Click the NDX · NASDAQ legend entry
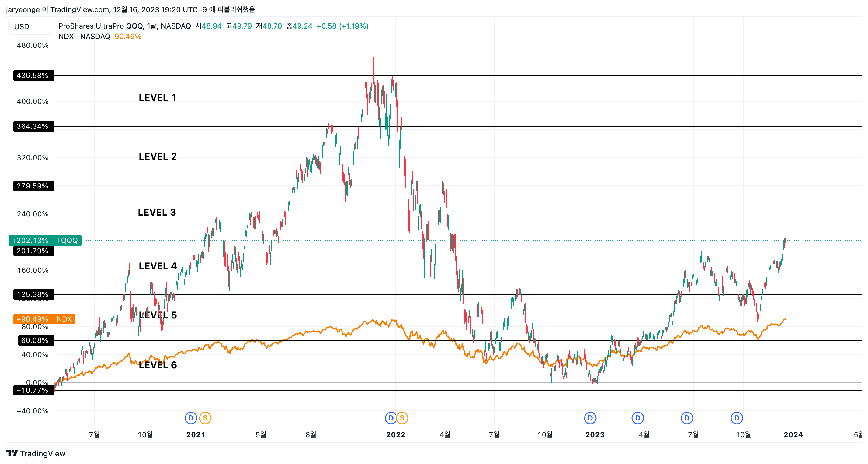The image size is (868, 464). [x=84, y=37]
